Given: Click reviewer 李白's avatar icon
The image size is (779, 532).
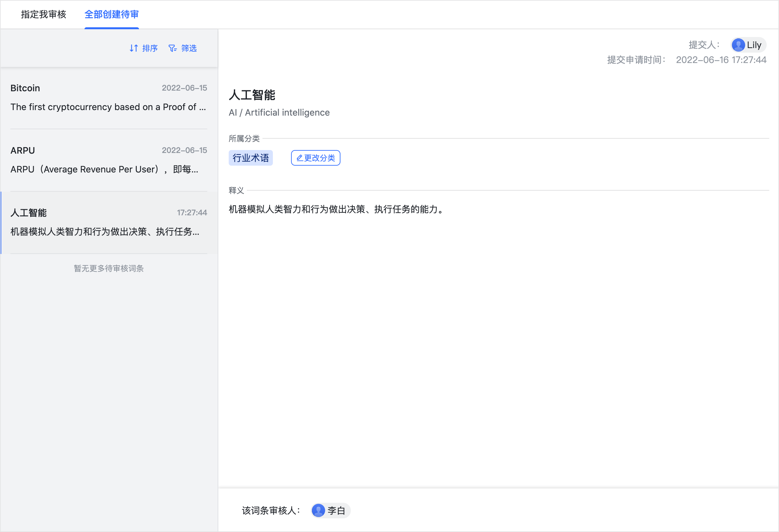Looking at the screenshot, I should tap(318, 511).
